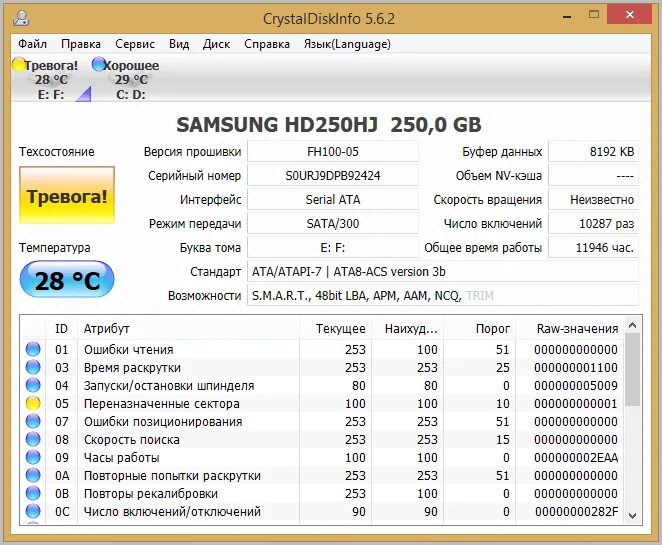
Task: Open the Правка menu
Action: pyautogui.click(x=81, y=44)
